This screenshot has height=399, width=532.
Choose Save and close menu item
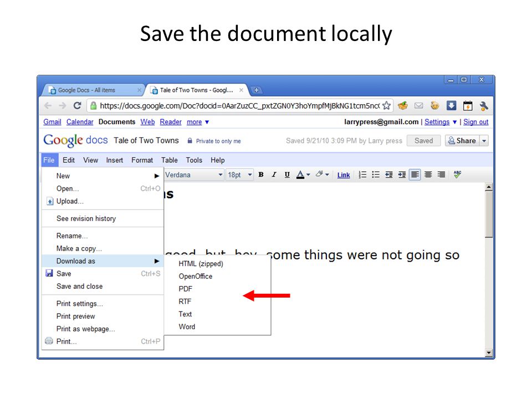(79, 287)
